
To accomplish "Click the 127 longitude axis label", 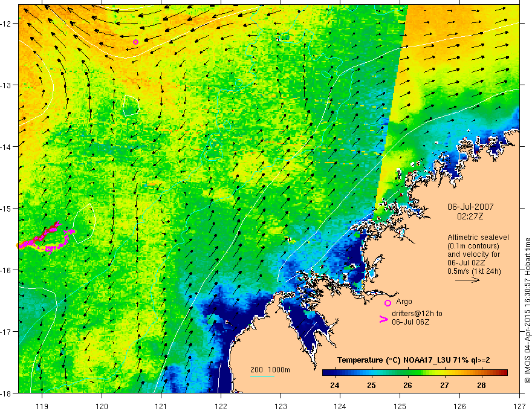I will click(519, 406).
